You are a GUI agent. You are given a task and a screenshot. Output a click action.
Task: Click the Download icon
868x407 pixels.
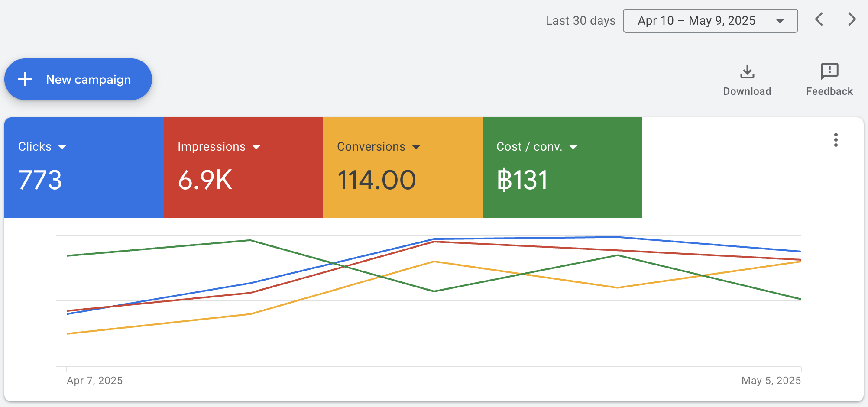coord(747,71)
